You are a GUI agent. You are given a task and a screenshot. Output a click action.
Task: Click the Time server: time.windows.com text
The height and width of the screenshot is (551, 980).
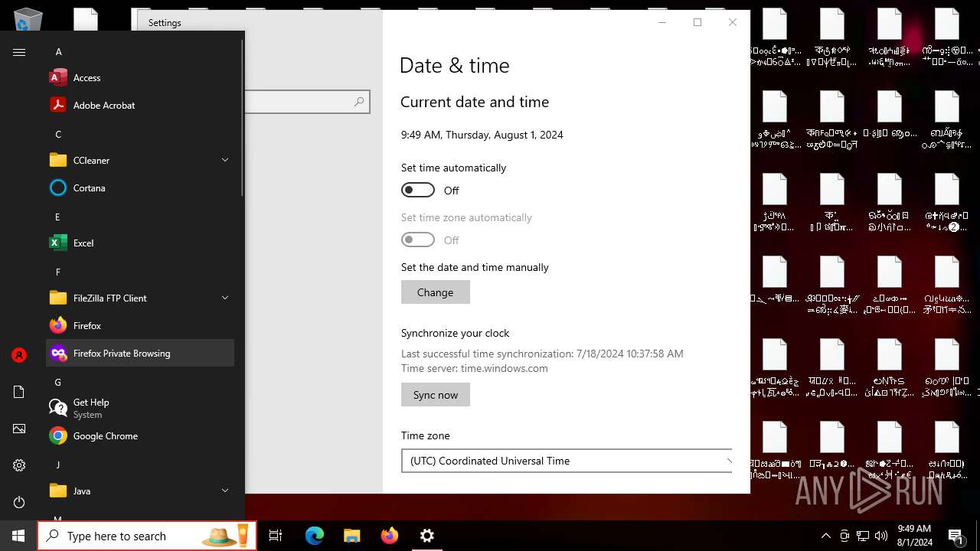pyautogui.click(x=475, y=368)
